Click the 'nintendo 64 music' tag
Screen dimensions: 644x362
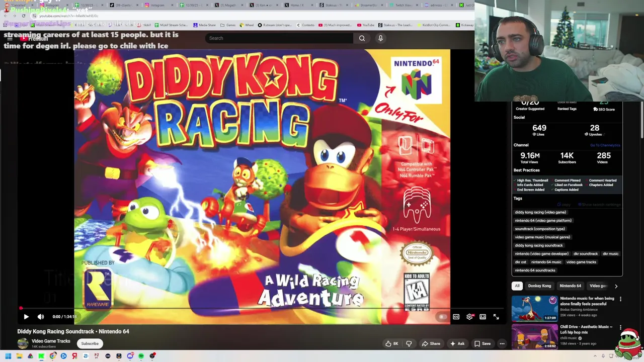546,262
